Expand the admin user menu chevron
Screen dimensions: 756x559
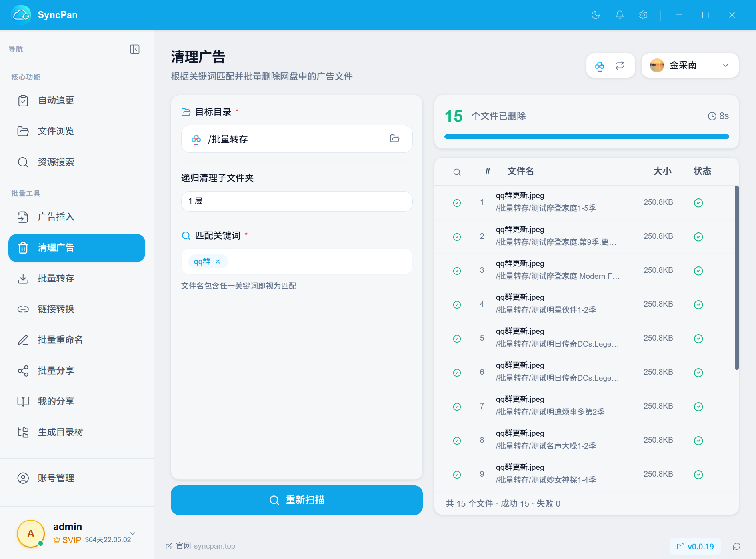pyautogui.click(x=133, y=533)
